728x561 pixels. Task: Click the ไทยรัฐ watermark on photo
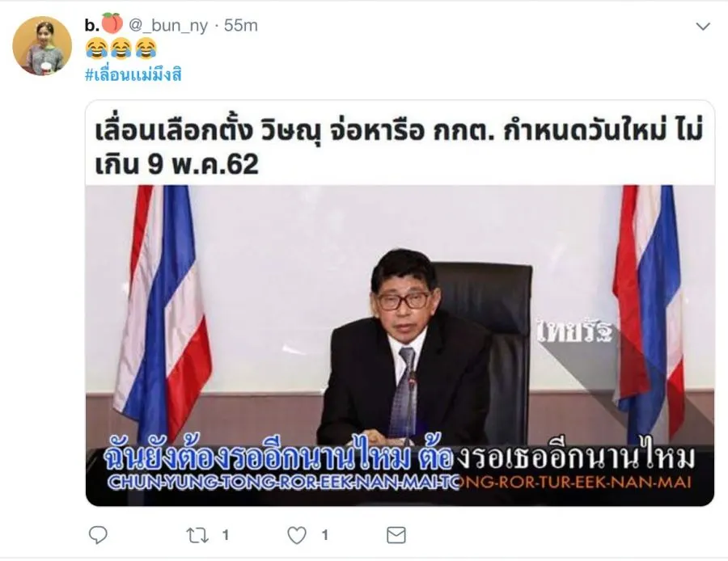575,331
